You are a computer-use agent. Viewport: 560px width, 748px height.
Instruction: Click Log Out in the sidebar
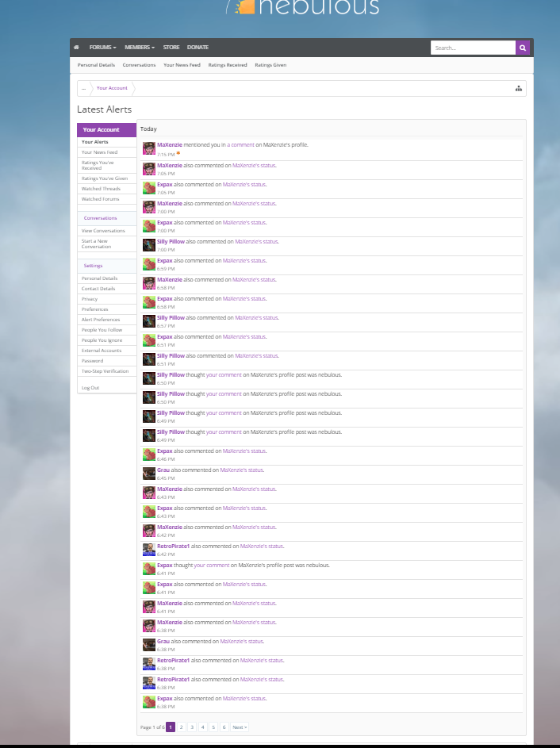pos(90,388)
